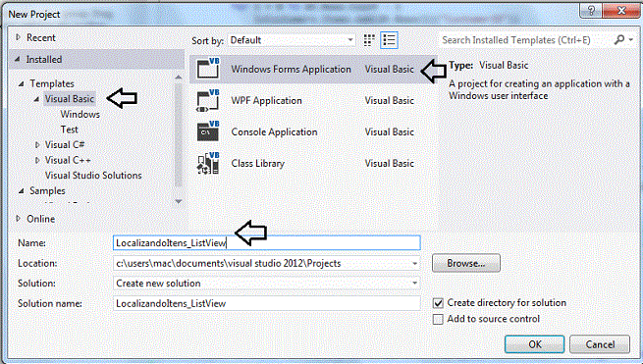Click the project Name input field

tap(267, 242)
